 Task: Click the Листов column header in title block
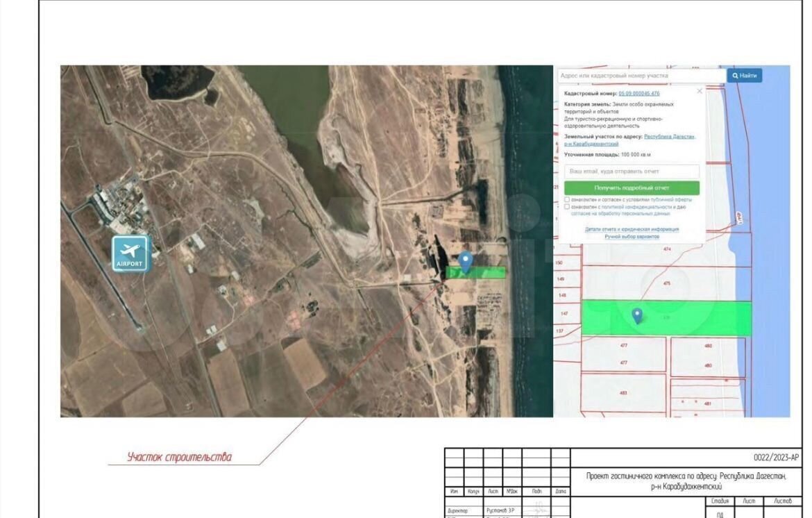[x=782, y=501]
